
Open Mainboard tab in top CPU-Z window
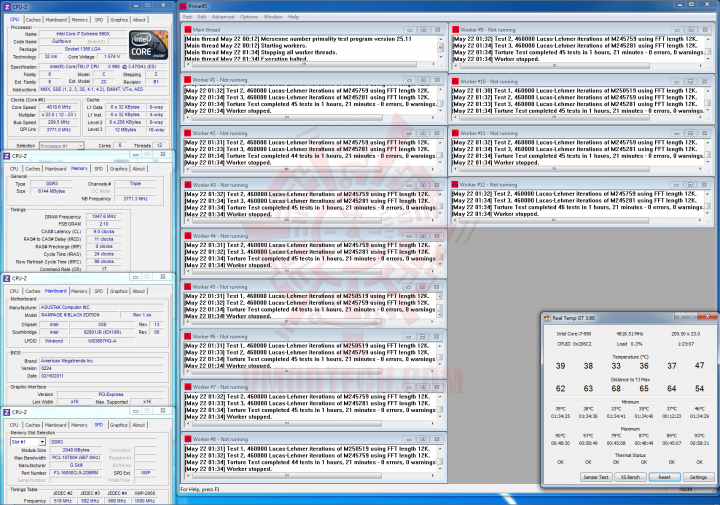coord(56,20)
